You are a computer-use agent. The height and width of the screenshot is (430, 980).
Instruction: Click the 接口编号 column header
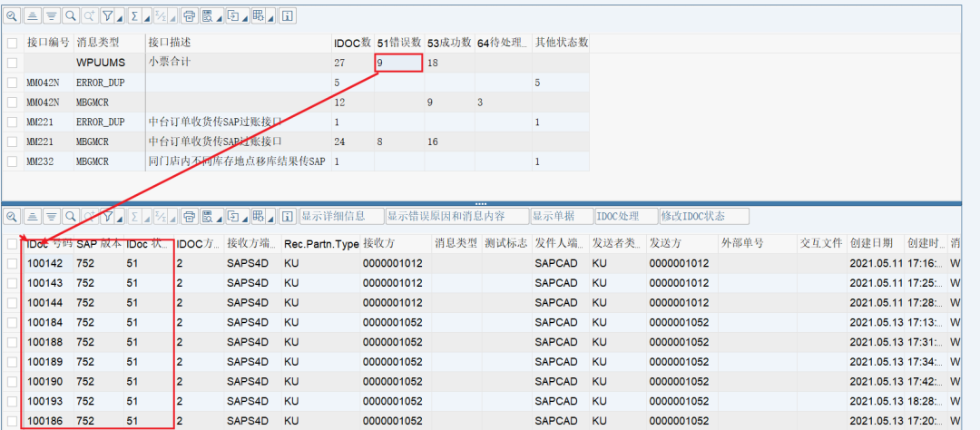click(48, 44)
